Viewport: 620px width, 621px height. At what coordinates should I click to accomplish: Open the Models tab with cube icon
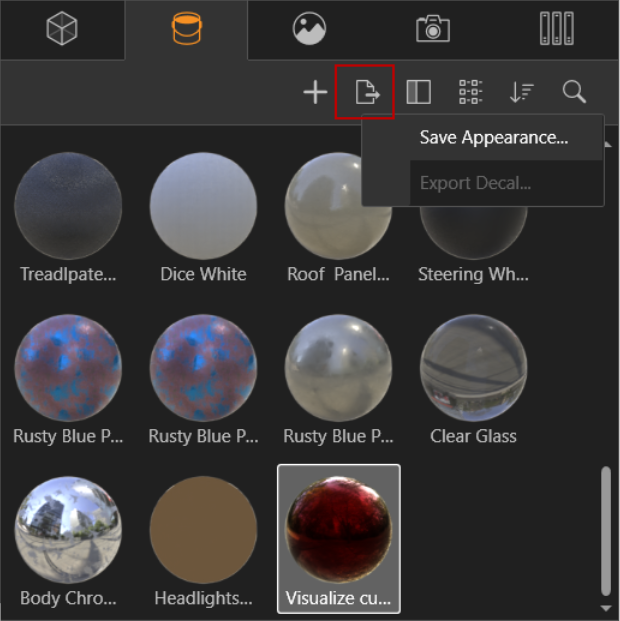(x=62, y=29)
